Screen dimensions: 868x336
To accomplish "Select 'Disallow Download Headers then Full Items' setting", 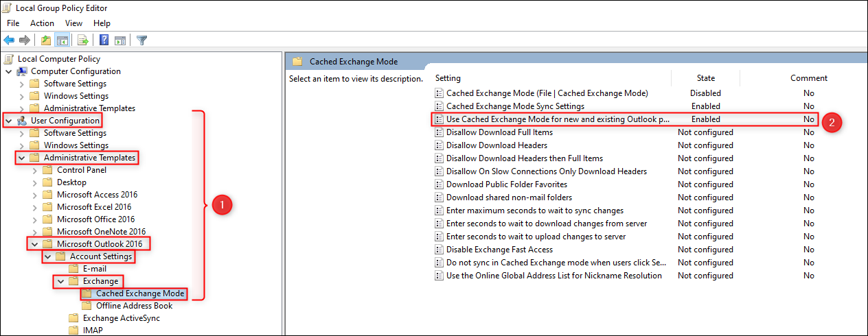I will coord(525,158).
